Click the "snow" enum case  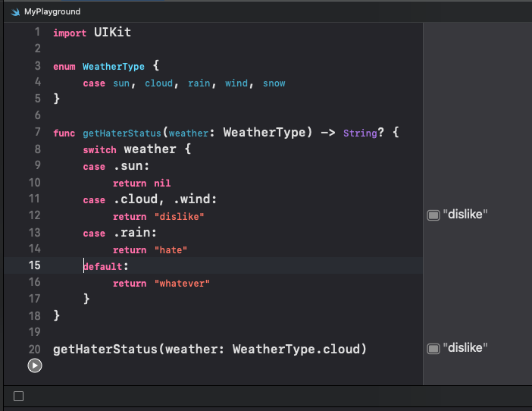(x=274, y=83)
